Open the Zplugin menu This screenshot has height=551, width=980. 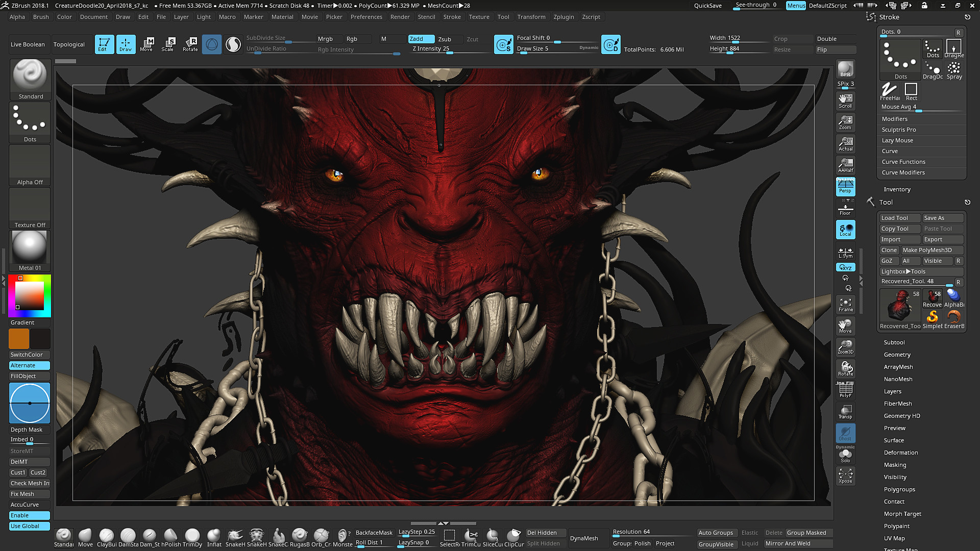coord(563,17)
